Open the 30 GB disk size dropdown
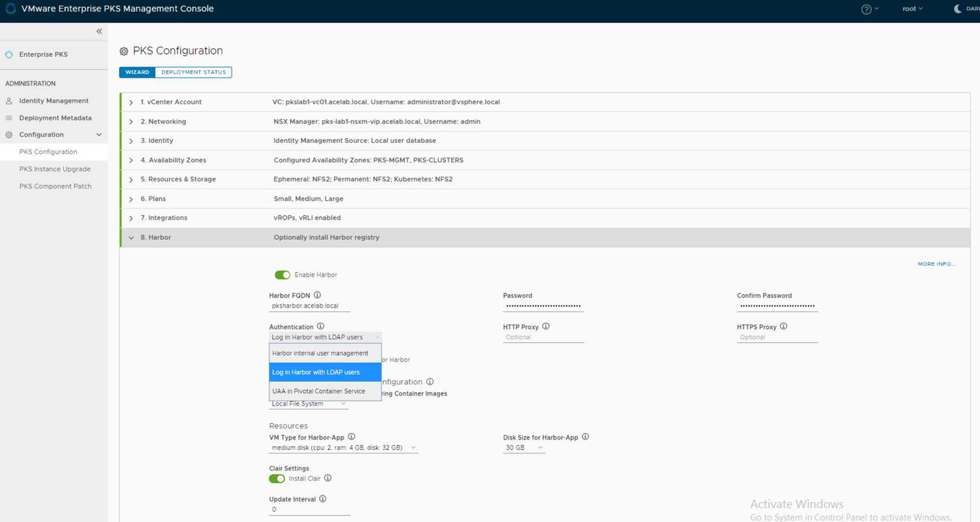Viewport: 980px width, 522px height. click(524, 448)
